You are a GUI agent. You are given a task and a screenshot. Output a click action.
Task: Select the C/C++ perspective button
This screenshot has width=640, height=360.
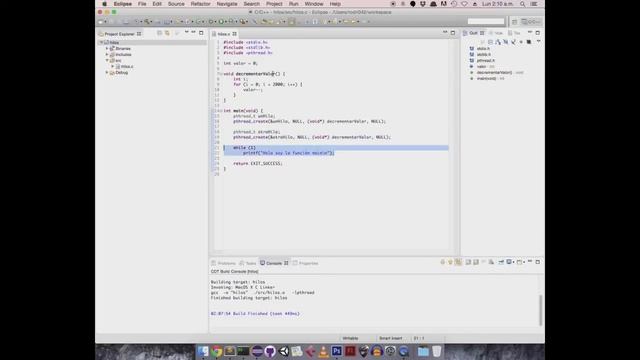[x=531, y=22]
